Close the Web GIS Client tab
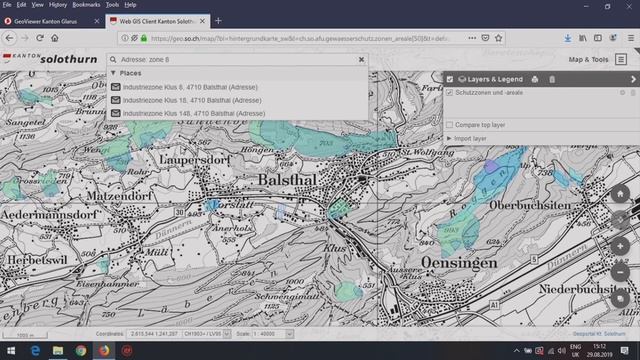 click(202, 21)
